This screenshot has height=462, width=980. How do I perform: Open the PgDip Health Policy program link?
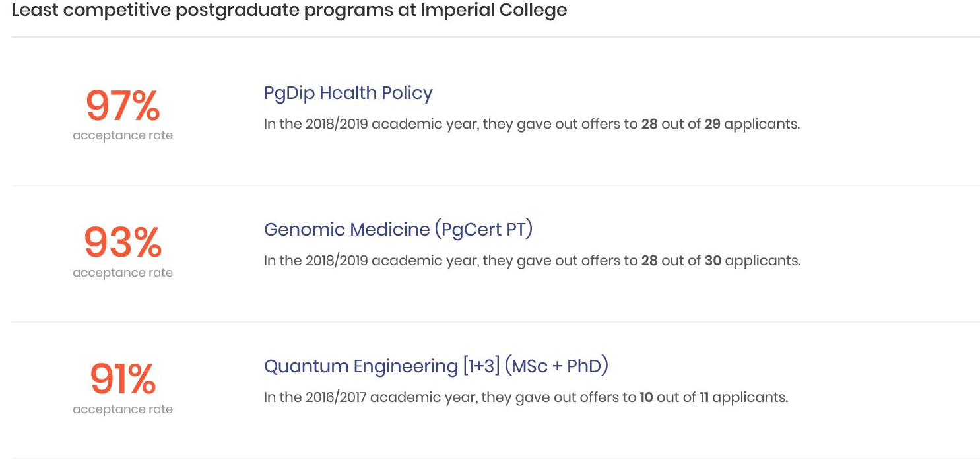click(348, 94)
